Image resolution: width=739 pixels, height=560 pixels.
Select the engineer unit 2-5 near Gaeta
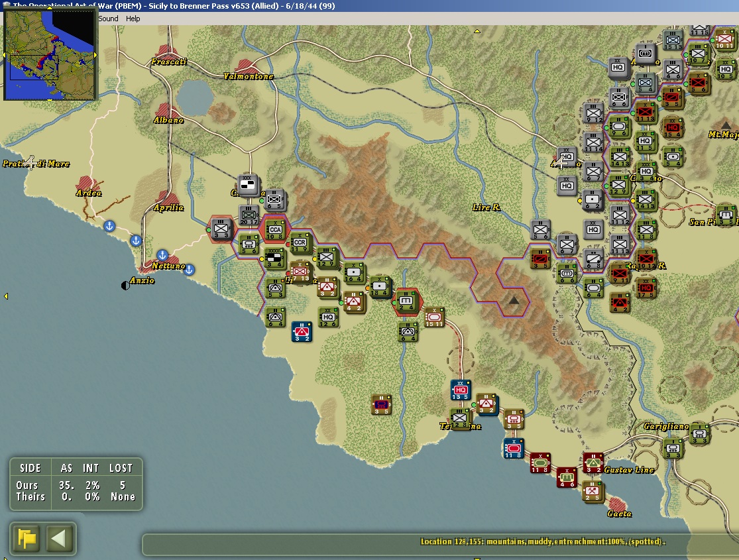tap(593, 491)
